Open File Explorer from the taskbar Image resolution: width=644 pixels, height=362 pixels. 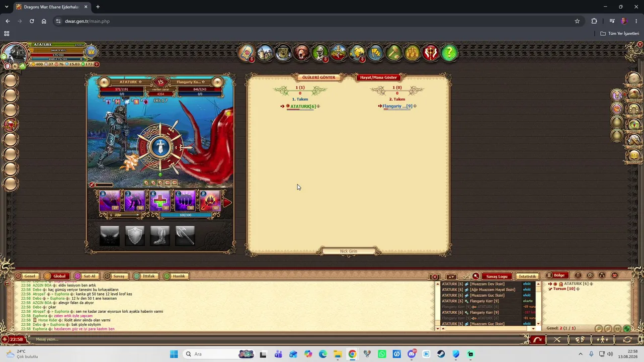coord(338,354)
